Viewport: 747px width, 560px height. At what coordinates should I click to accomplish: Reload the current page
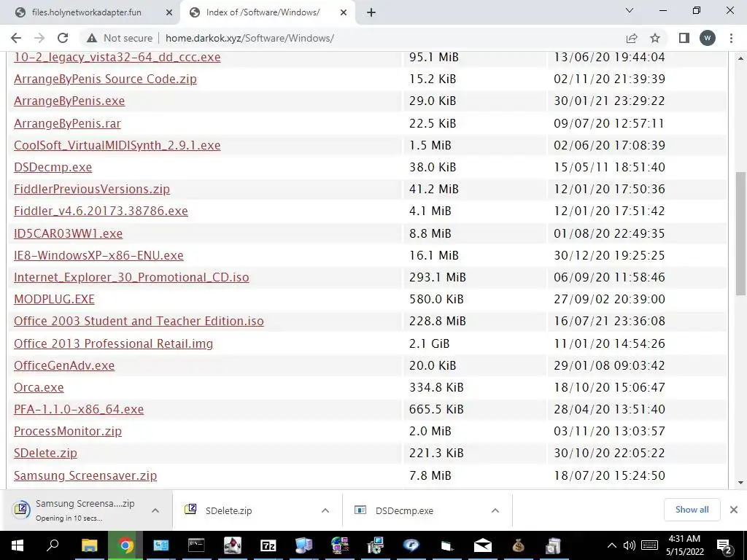coord(63,38)
